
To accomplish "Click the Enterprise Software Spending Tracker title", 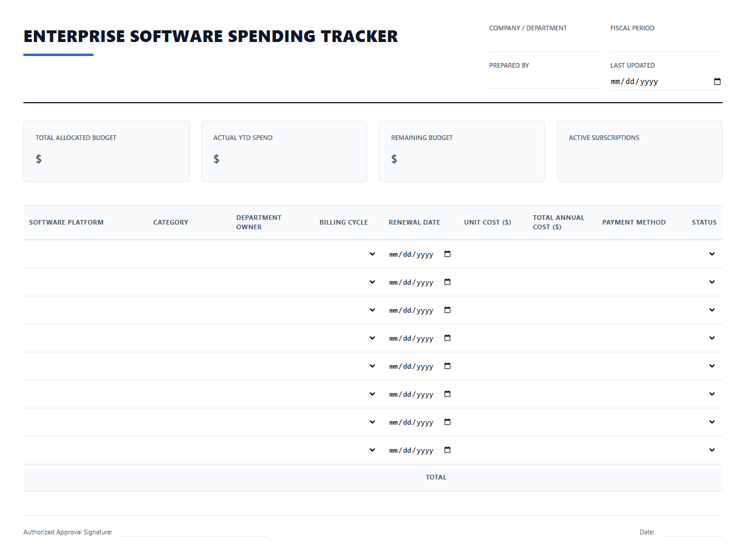I will (x=211, y=36).
